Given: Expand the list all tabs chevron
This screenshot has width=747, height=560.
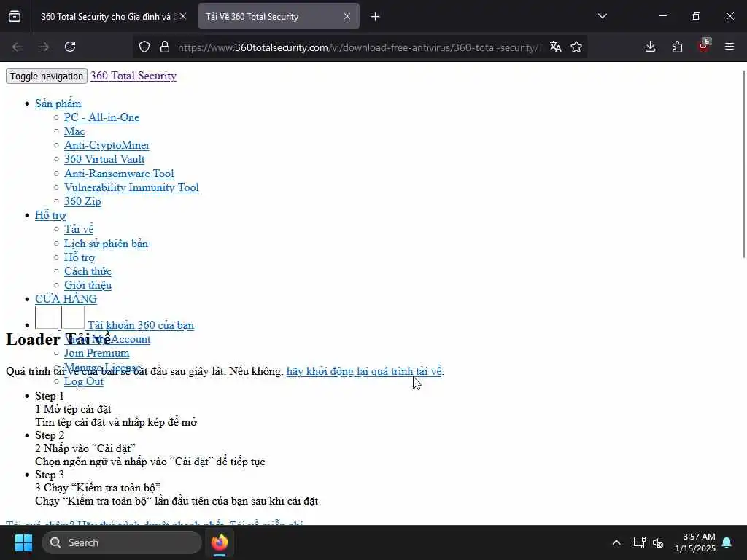Looking at the screenshot, I should [602, 16].
